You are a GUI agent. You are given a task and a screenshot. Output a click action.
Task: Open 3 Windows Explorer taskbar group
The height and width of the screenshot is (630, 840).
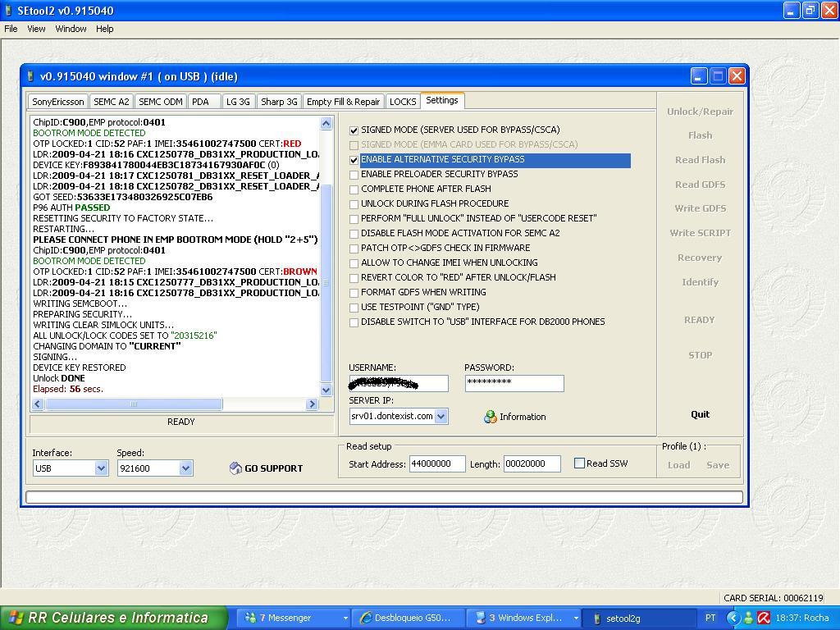524,618
